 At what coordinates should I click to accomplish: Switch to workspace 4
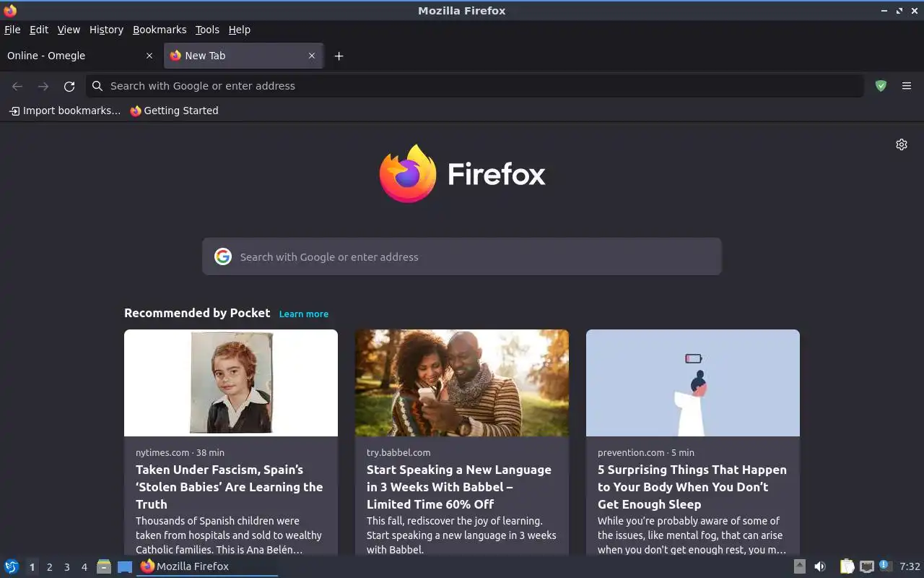click(84, 567)
